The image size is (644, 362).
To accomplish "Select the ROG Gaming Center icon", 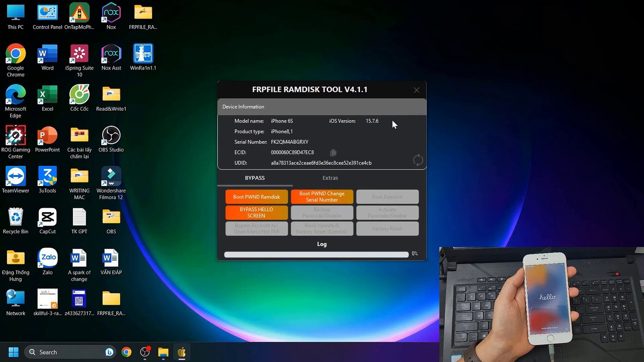I will coord(16,142).
